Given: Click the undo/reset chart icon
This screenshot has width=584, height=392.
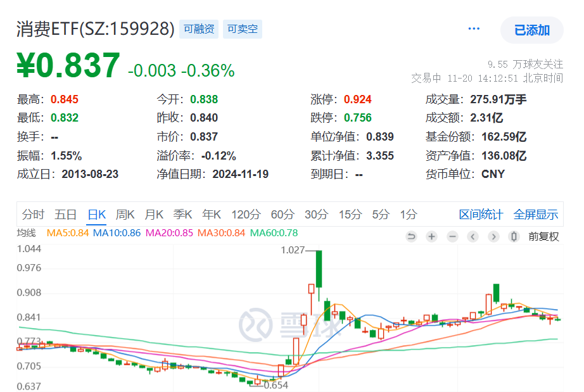Looking at the screenshot, I should (x=411, y=236).
